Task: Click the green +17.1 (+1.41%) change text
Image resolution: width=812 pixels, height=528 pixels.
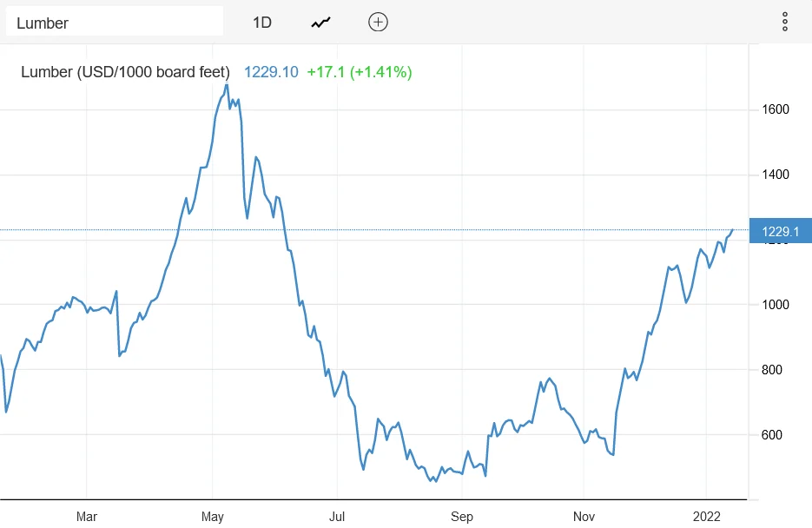Action: 360,72
